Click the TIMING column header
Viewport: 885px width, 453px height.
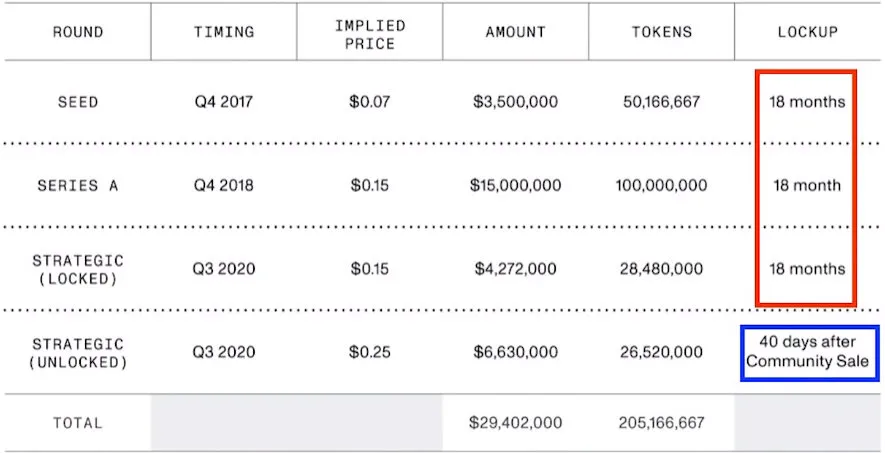tap(223, 32)
